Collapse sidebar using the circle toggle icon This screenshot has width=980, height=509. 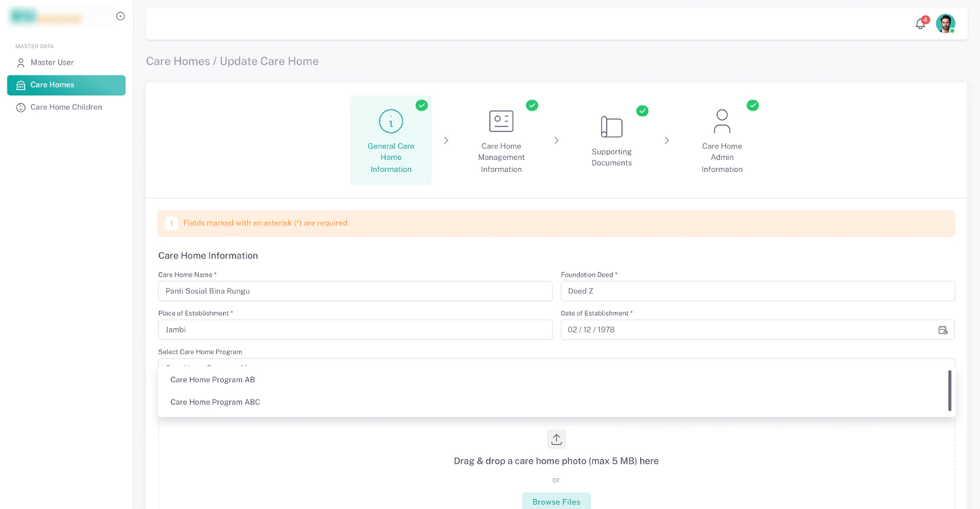coord(120,16)
